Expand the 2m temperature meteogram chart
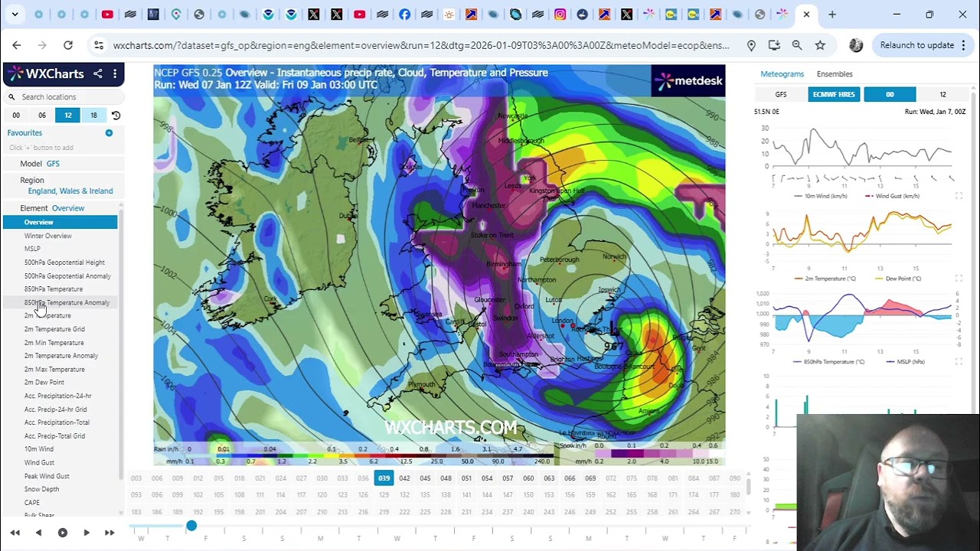The width and height of the screenshot is (980, 551). coord(959,279)
